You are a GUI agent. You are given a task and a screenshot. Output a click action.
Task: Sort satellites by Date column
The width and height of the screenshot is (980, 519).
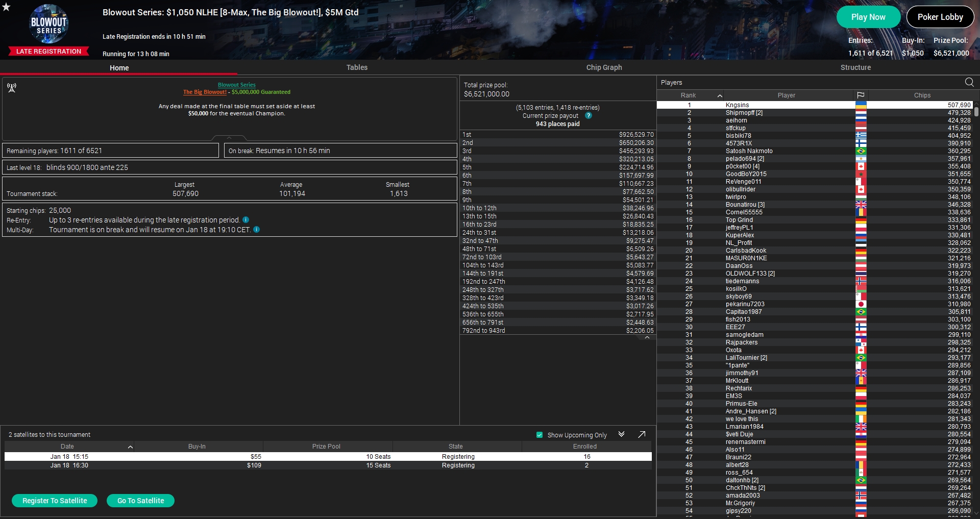pyautogui.click(x=69, y=447)
